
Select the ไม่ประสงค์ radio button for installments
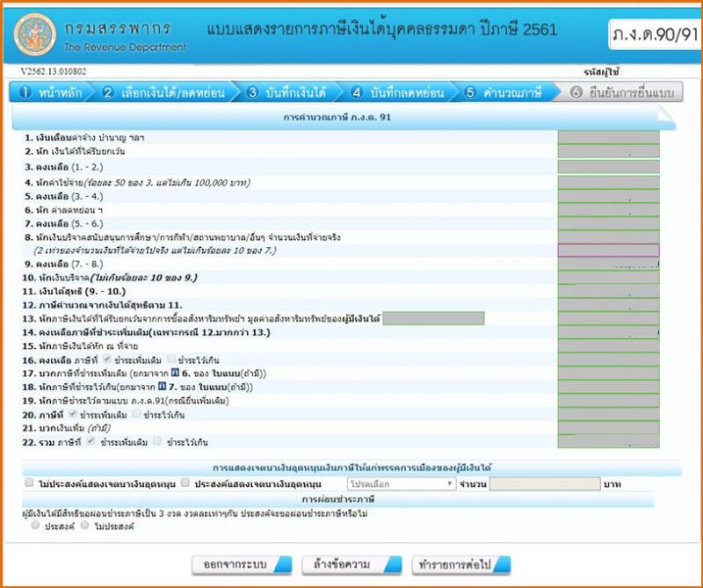84,527
